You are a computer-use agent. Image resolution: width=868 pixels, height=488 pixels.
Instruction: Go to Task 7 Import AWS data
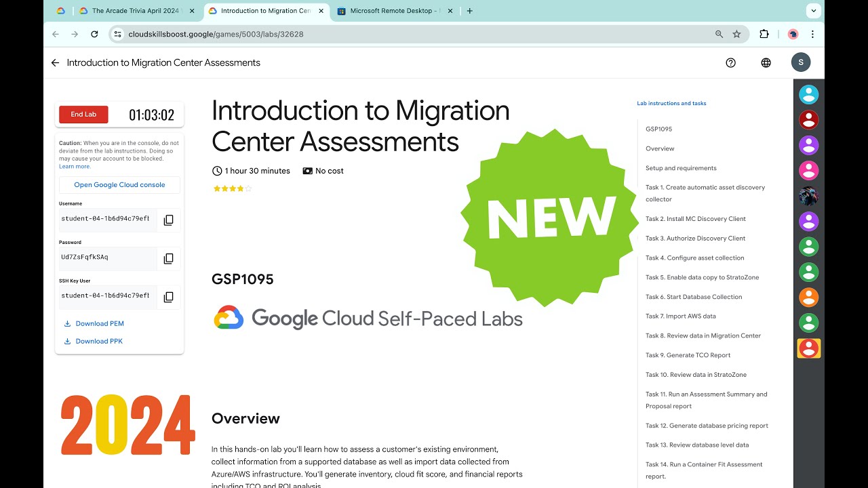click(x=681, y=317)
